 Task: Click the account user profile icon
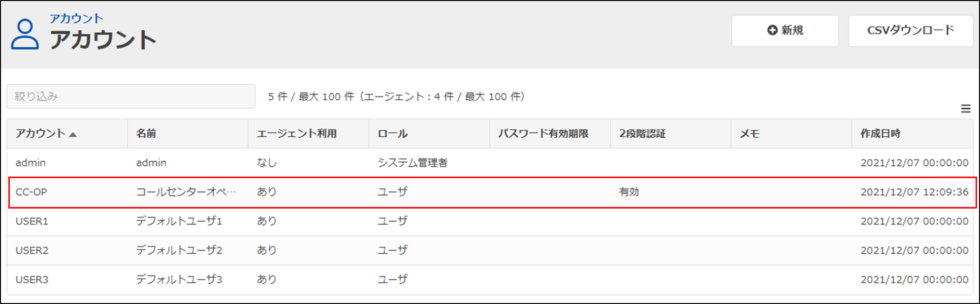[25, 34]
